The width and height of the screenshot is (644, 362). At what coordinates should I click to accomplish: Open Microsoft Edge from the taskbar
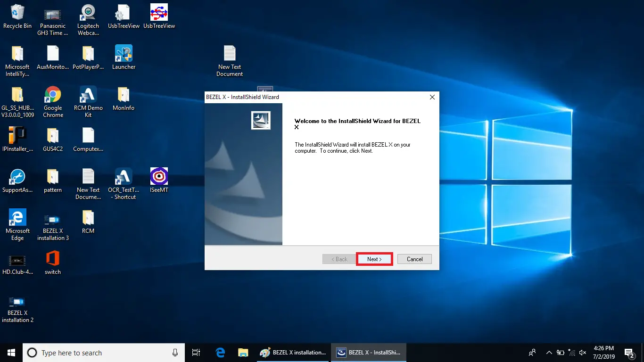[220, 352]
